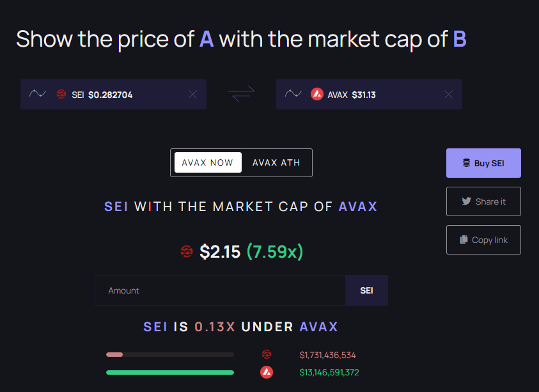Focus the Amount input field
539x392 pixels.
[220, 290]
